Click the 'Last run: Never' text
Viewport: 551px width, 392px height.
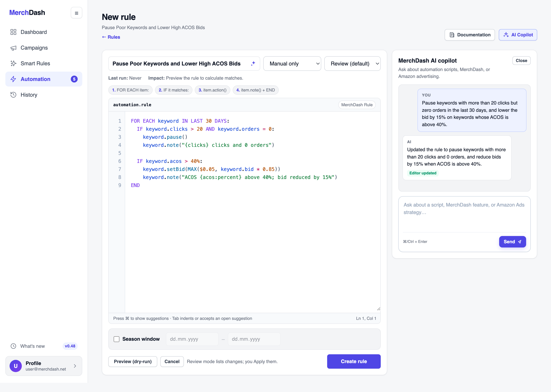pyautogui.click(x=125, y=78)
